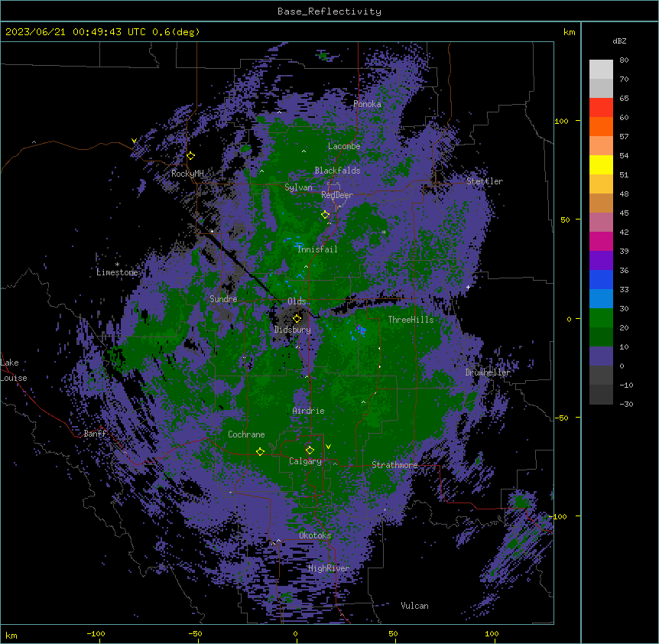Click the Stettler label
Screen dimensions: 659x644
click(x=484, y=181)
